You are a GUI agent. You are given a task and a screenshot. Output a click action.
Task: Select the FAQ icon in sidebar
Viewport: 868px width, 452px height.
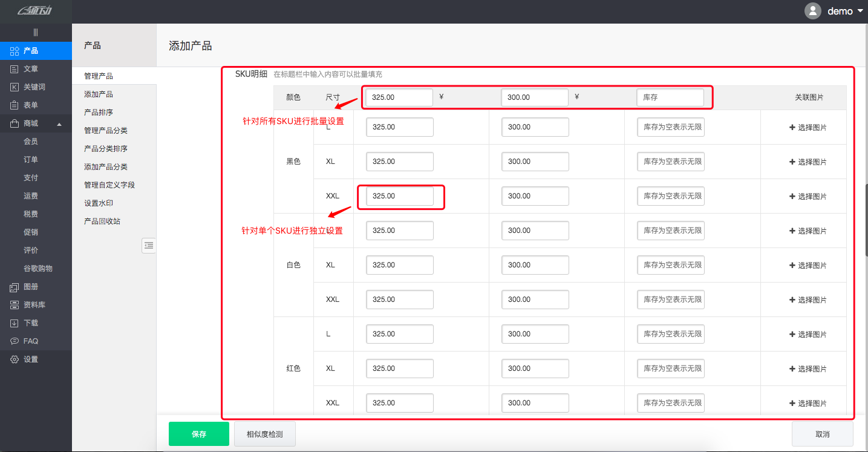(x=13, y=341)
